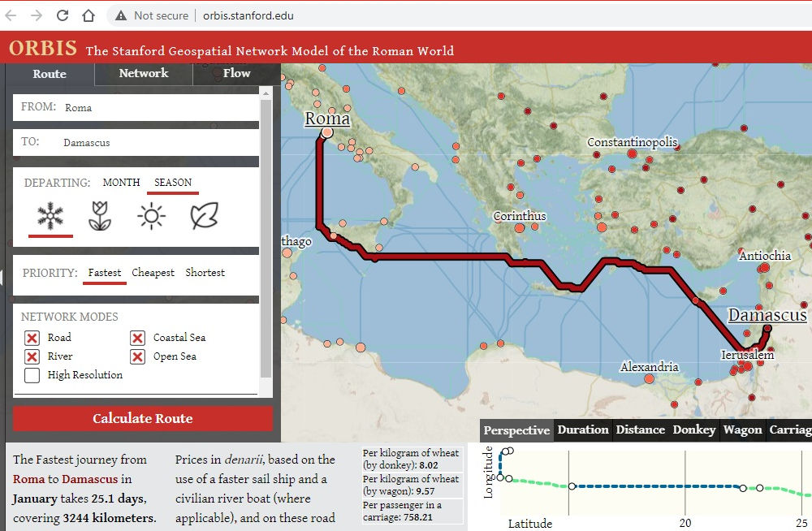This screenshot has height=531, width=812.
Task: Switch departing mode to SEASON
Action: coord(173,183)
